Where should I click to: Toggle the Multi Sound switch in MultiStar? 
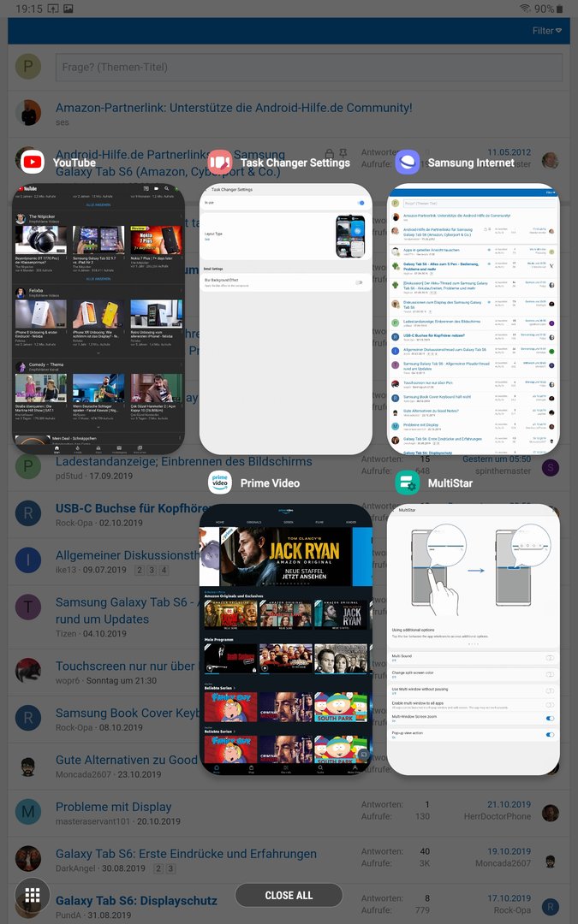[x=550, y=658]
